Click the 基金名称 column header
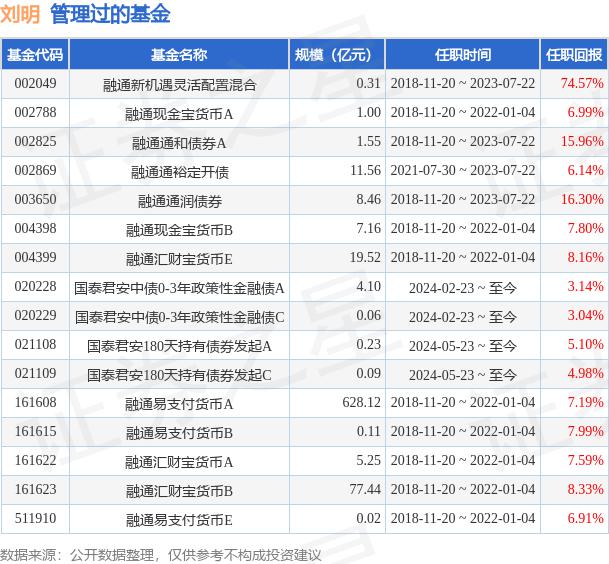The width and height of the screenshot is (609, 564). coord(179,54)
